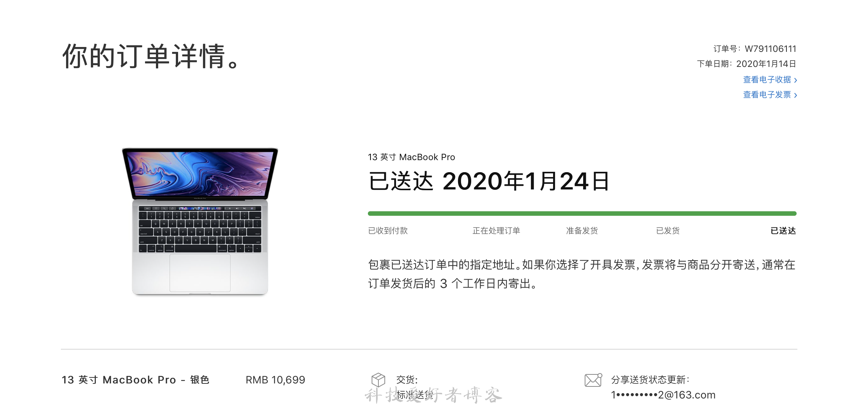Click the order number W791106111

[770, 49]
